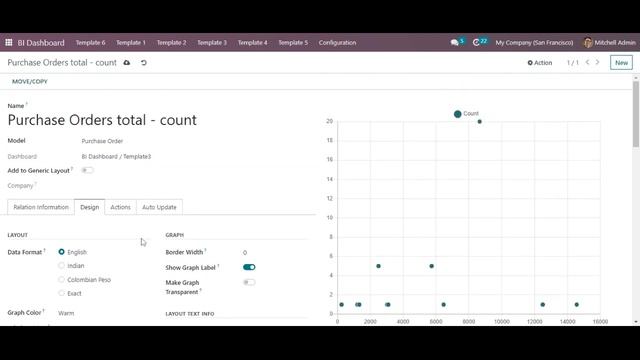Switch to Relation Information tab
The width and height of the screenshot is (640, 360).
click(x=41, y=207)
